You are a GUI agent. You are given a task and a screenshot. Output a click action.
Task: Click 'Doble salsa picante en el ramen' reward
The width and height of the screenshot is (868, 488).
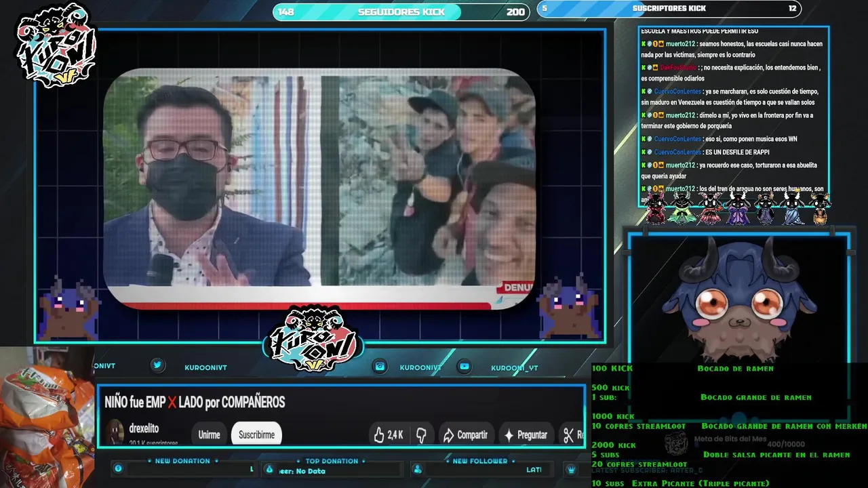pos(776,455)
